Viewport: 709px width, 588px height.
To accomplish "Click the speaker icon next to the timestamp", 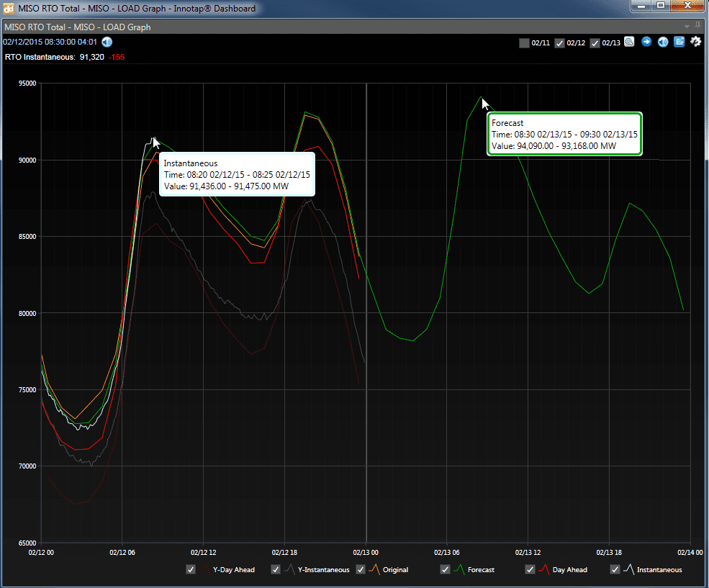I will (x=107, y=42).
